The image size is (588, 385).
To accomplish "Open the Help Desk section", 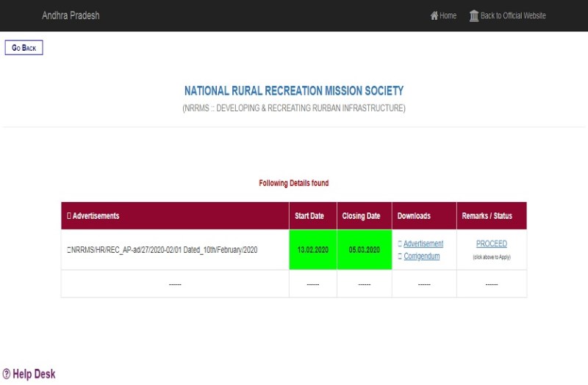I will [x=34, y=375].
